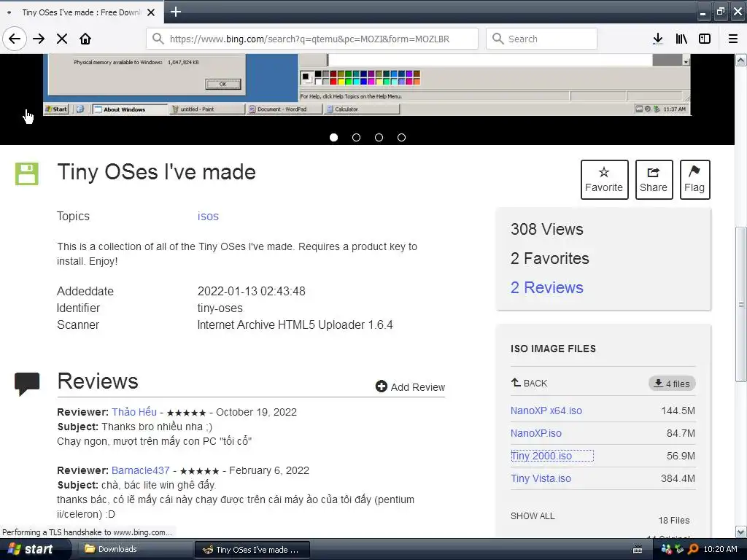Viewport: 747px width, 560px height.
Task: Open the Firefox hamburger menu
Action: pyautogui.click(x=733, y=39)
